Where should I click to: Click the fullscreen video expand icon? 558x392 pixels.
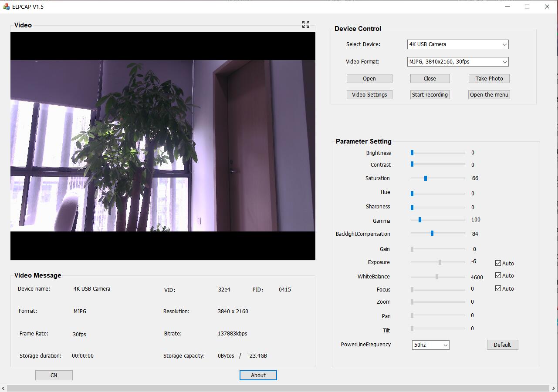[306, 25]
